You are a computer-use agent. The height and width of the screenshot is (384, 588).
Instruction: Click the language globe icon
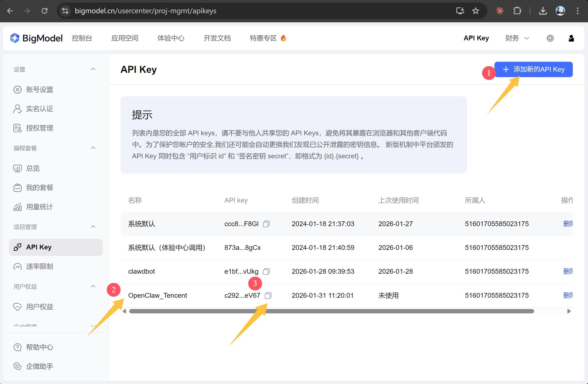coord(550,38)
